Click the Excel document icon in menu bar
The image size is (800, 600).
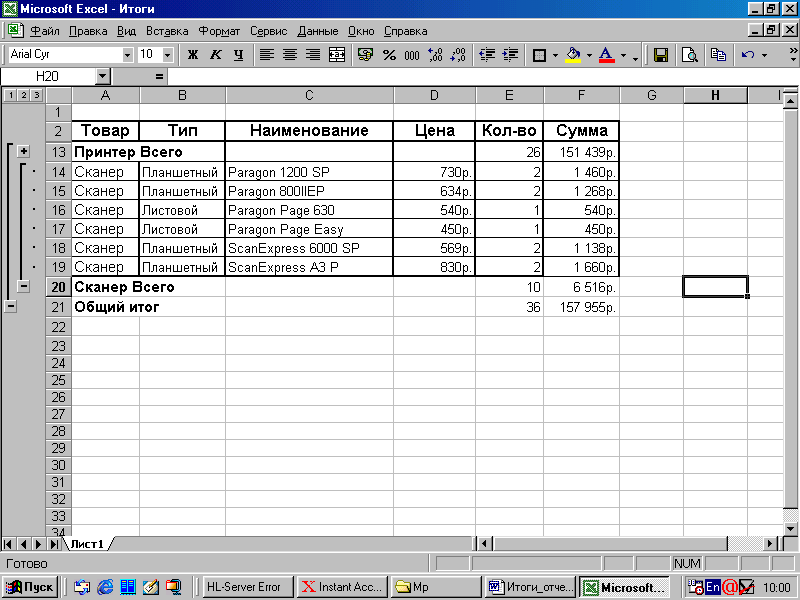(x=16, y=30)
